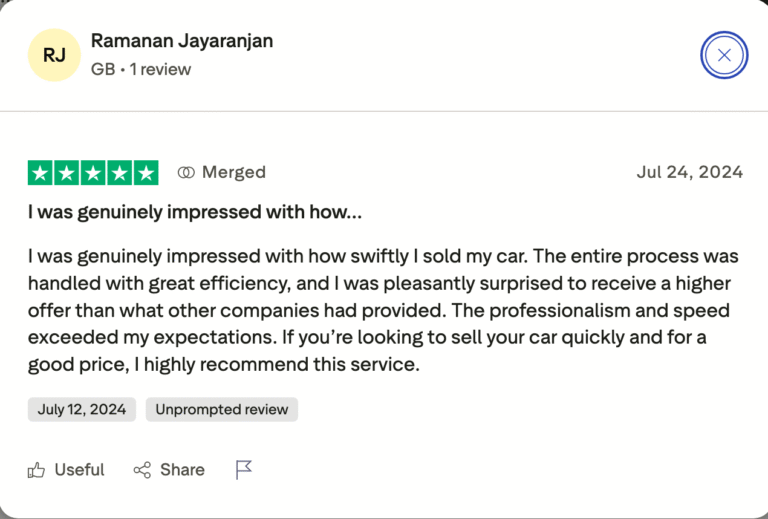The height and width of the screenshot is (519, 768).
Task: Mark review as Useful via label
Action: 79,470
